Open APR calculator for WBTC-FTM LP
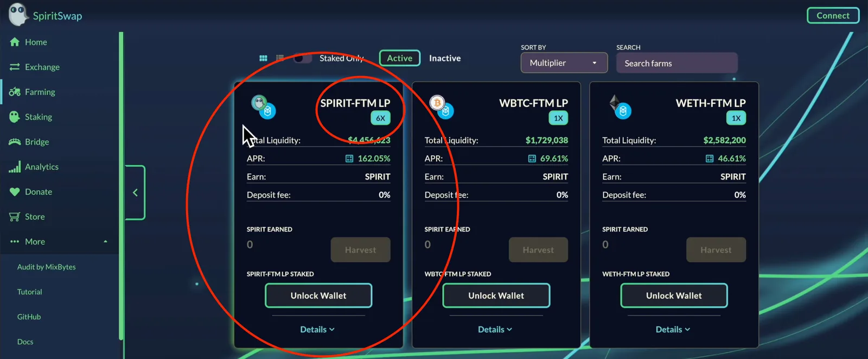The width and height of the screenshot is (868, 359). click(532, 159)
